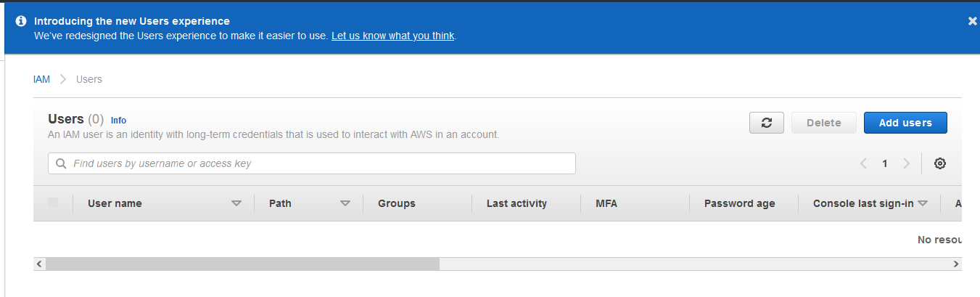Sort by User name column arrow
This screenshot has height=297, width=980.
[x=236, y=203]
